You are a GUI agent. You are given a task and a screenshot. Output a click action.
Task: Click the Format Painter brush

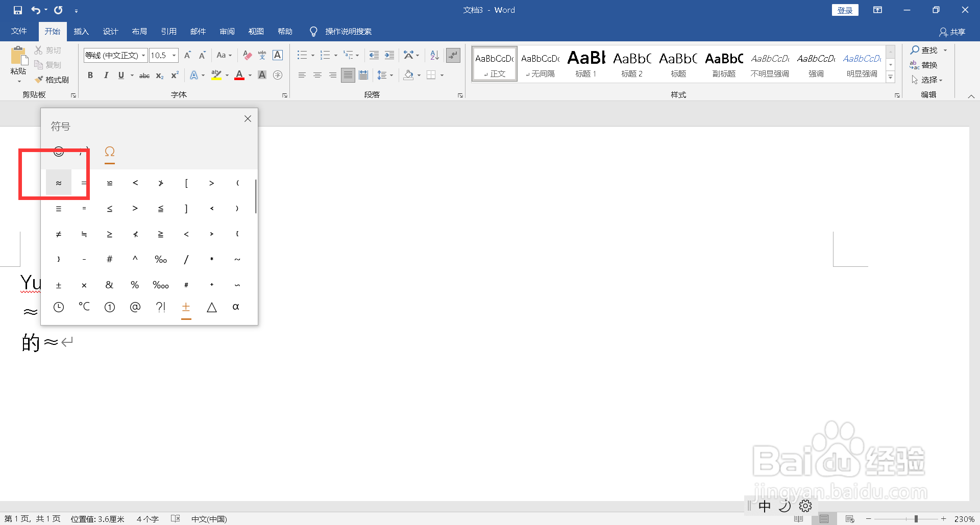click(52, 80)
